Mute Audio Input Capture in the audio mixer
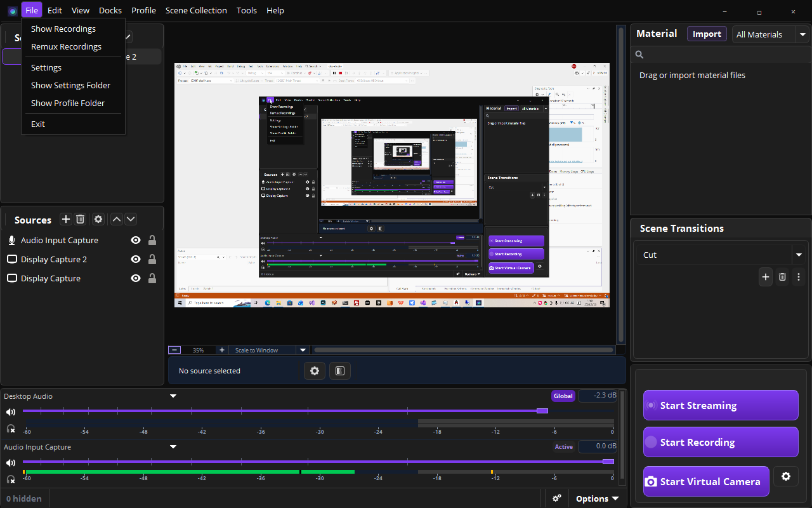 (x=11, y=462)
